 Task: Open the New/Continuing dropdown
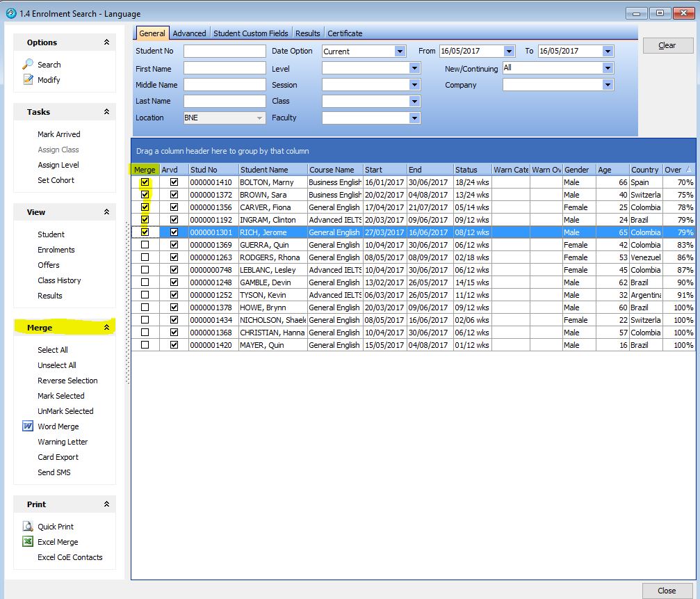(608, 68)
